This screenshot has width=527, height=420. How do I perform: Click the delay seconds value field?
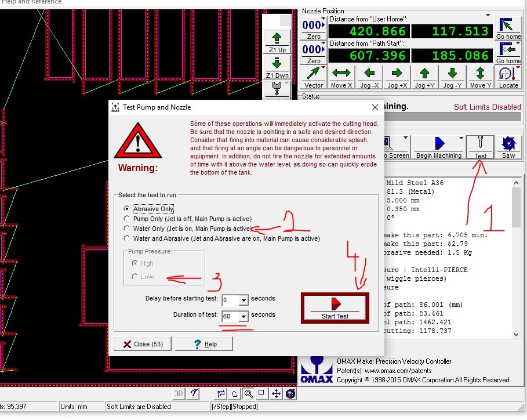231,300
